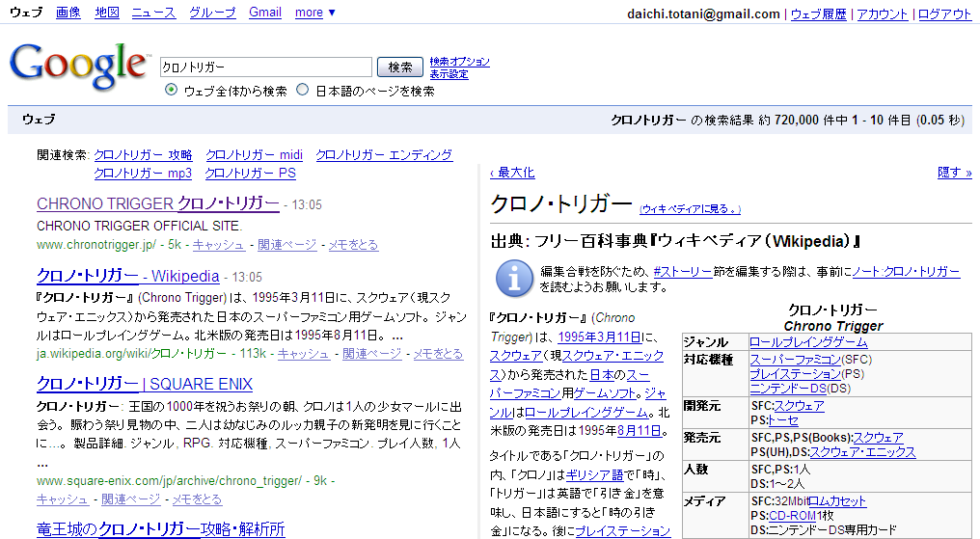Click the Google logo
980x539 pixels.
(x=79, y=66)
